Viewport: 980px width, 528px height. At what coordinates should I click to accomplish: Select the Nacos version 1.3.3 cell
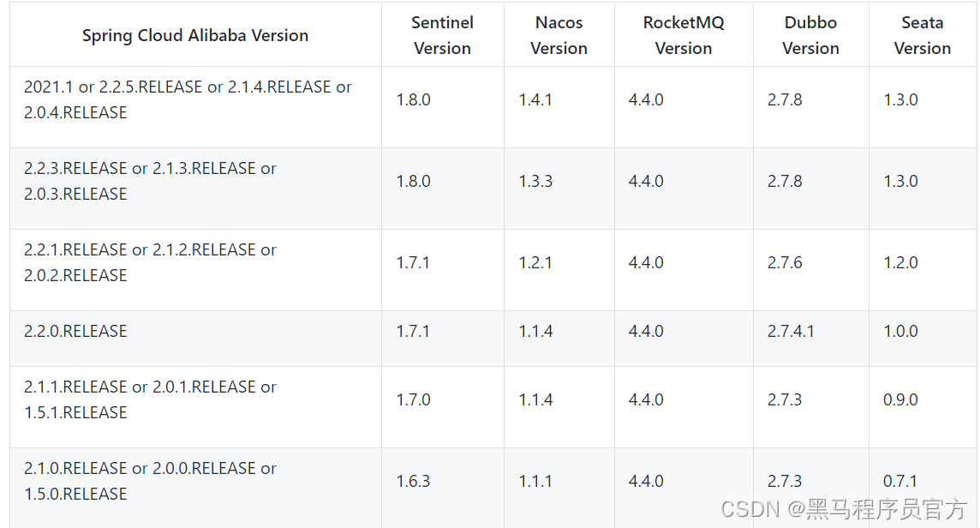[535, 181]
